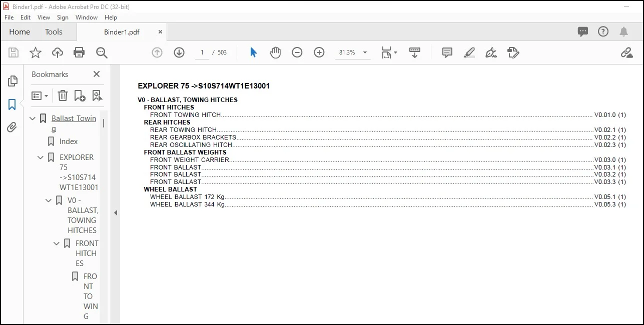Viewport: 644px width, 325px height.
Task: Share link to file icon
Action: (x=626, y=52)
